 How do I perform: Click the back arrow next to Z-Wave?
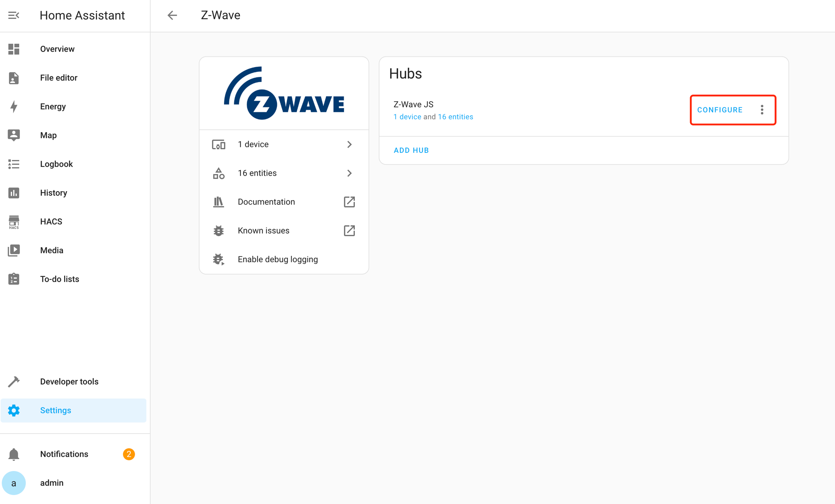click(172, 15)
